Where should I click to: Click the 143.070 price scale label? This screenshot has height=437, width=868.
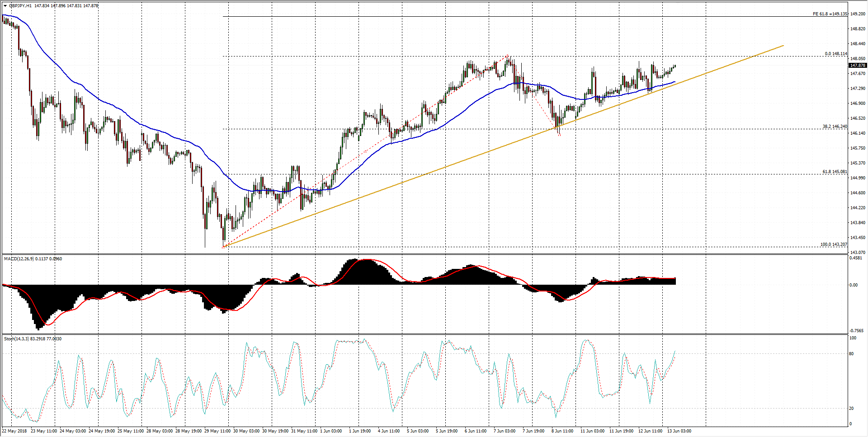tap(858, 253)
